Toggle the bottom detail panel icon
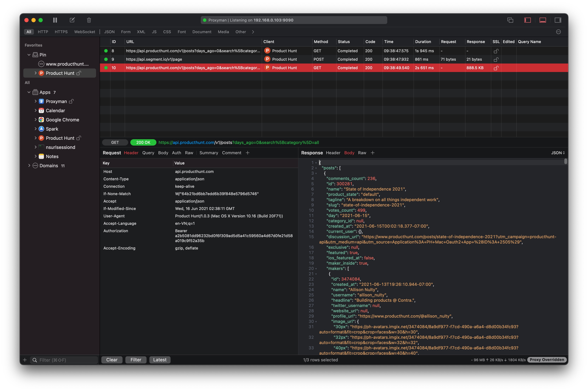Image resolution: width=588 pixels, height=391 pixels. click(x=543, y=20)
